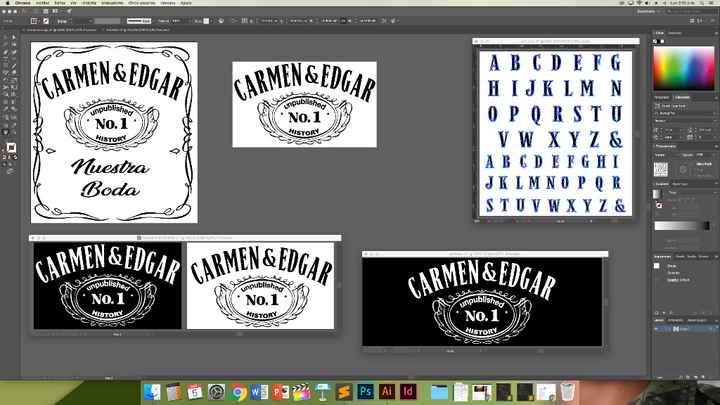Image resolution: width=720 pixels, height=405 pixels.
Task: Open the workspace switcher dropdown
Action: coord(647,11)
